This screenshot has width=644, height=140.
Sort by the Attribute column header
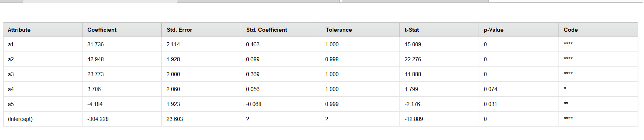tap(43, 30)
